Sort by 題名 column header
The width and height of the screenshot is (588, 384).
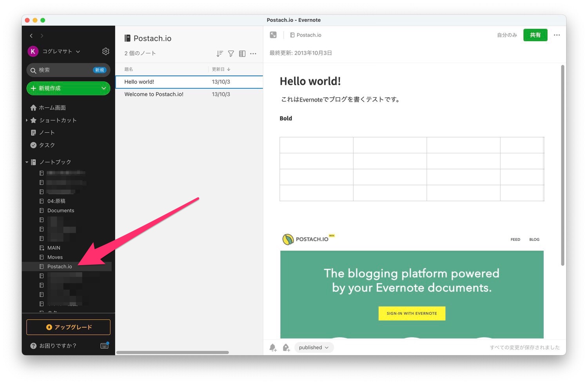[x=129, y=69]
